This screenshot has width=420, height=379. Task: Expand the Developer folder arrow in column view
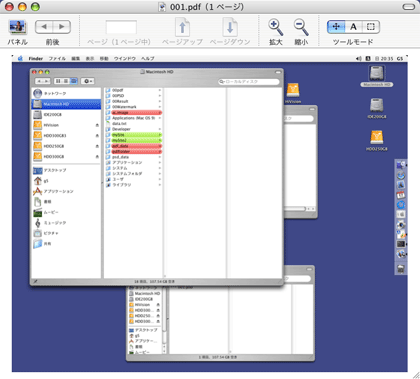coord(160,129)
